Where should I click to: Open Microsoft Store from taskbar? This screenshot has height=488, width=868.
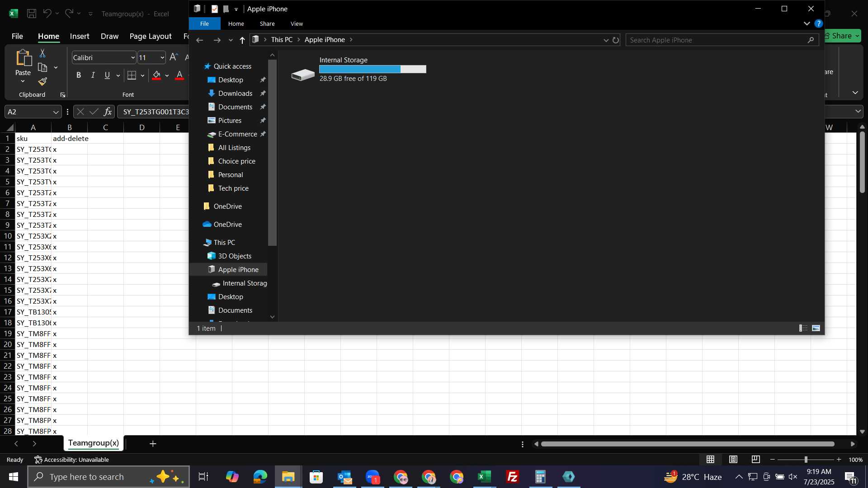pyautogui.click(x=316, y=477)
